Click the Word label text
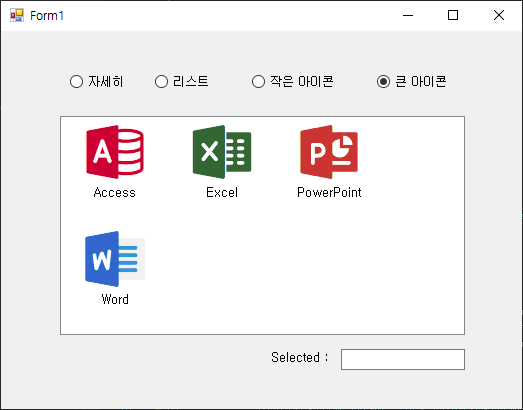The width and height of the screenshot is (523, 410). coord(115,299)
